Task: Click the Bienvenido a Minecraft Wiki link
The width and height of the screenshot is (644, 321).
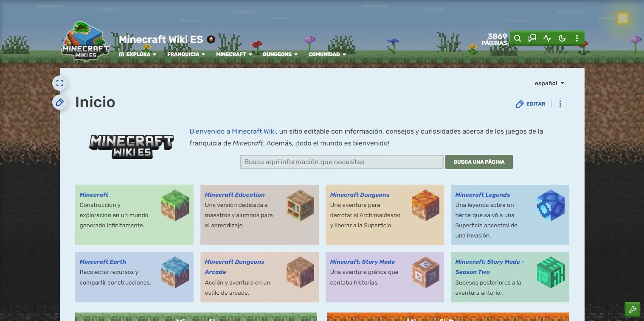Action: [233, 131]
